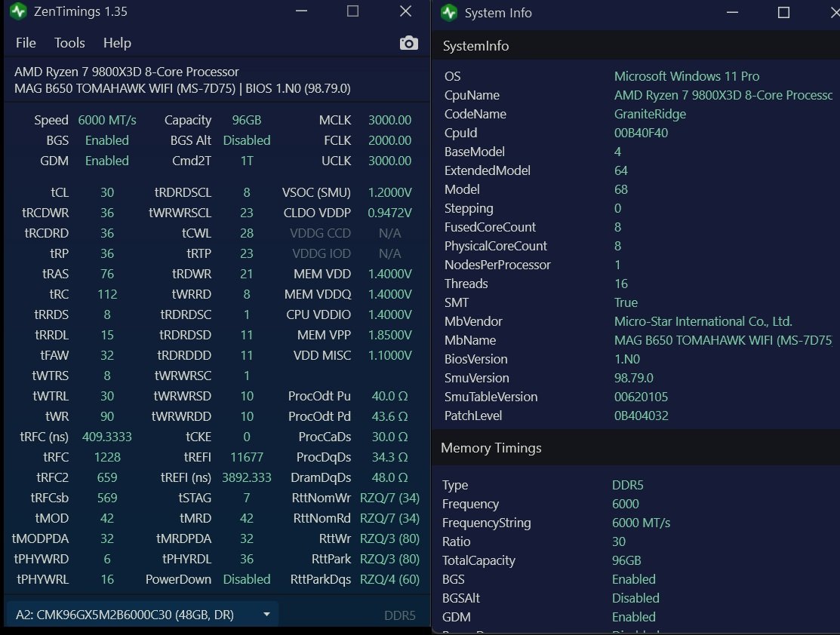
Task: Click the BGSAlt value Disabled in System Info
Action: (635, 598)
